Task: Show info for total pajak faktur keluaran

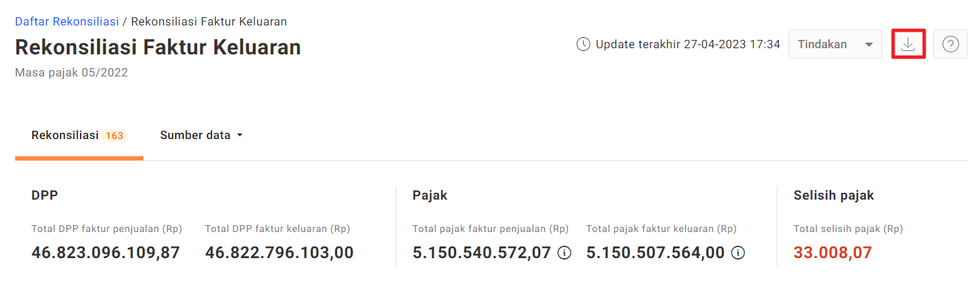Action: 737,253
